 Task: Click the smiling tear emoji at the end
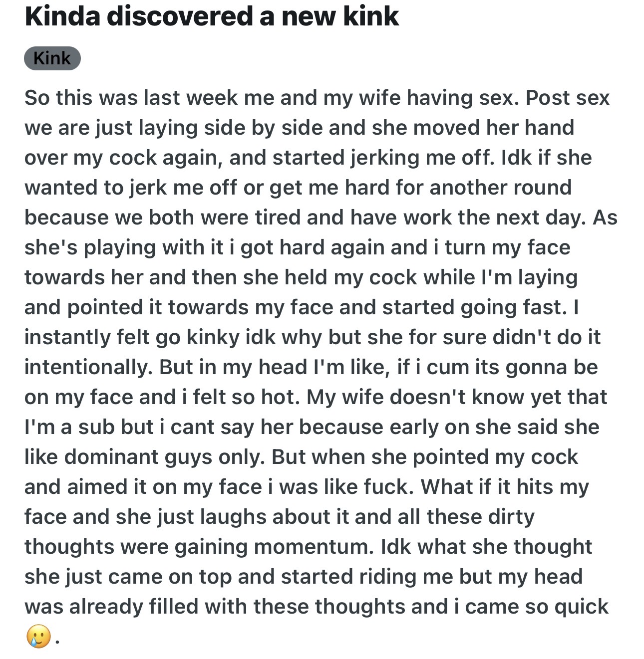pyautogui.click(x=38, y=636)
